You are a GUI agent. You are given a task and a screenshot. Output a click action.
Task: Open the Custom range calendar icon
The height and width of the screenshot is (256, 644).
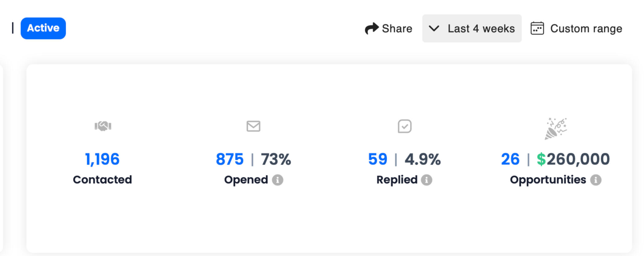point(537,29)
